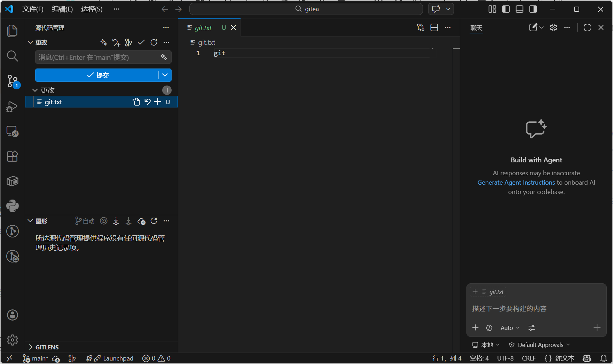Image resolution: width=613 pixels, height=364 pixels.
Task: Open Generate Agent Instructions link
Action: coord(516,183)
